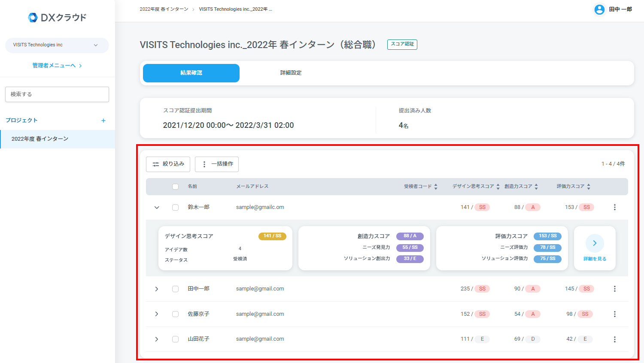Click the DXクラウド logo icon
Screen dimensions: 644x363
pos(33,18)
